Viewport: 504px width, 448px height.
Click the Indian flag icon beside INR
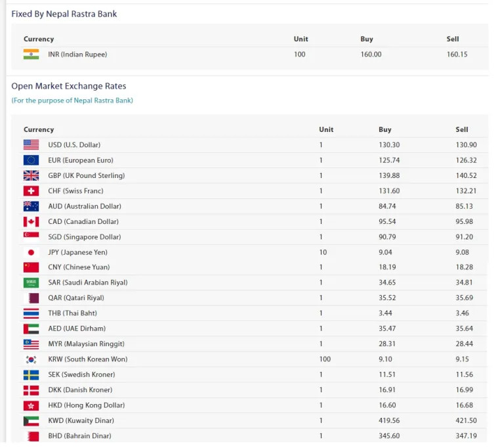pos(31,55)
